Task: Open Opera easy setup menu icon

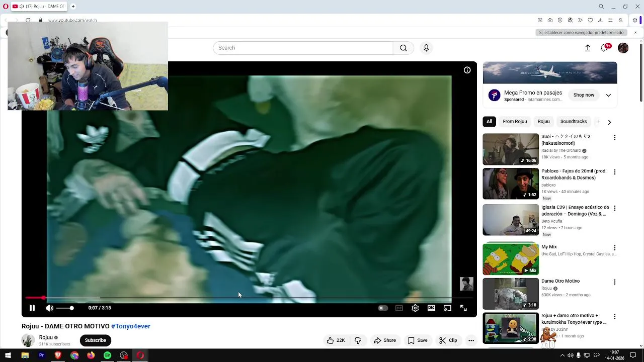Action: (610, 20)
